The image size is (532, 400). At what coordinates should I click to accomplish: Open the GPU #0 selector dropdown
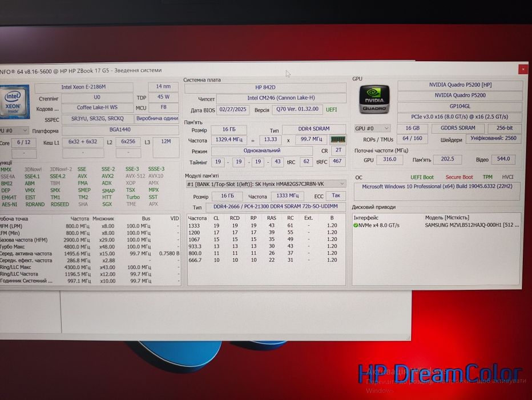coord(372,129)
